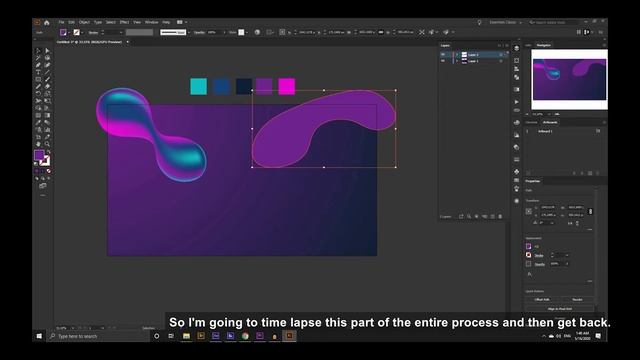Screen dimensions: 640x360
Task: Select the Gradient tool
Action: coord(47,116)
